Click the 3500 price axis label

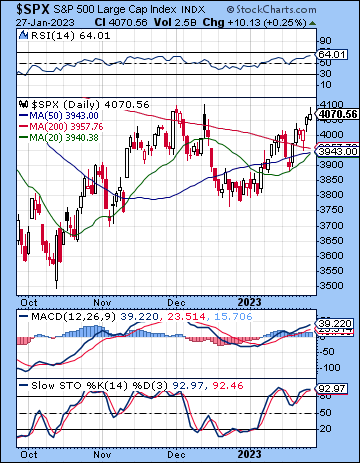(331, 286)
